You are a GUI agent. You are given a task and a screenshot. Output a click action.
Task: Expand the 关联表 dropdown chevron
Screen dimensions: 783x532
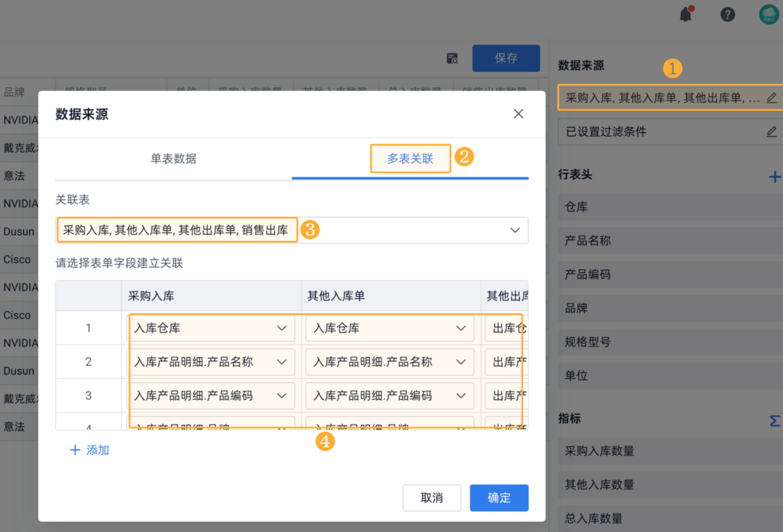[x=515, y=230]
